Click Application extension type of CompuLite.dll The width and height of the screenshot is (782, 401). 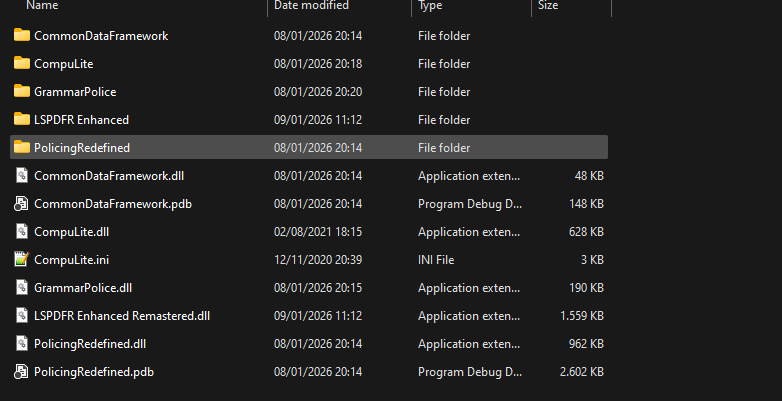click(x=469, y=231)
